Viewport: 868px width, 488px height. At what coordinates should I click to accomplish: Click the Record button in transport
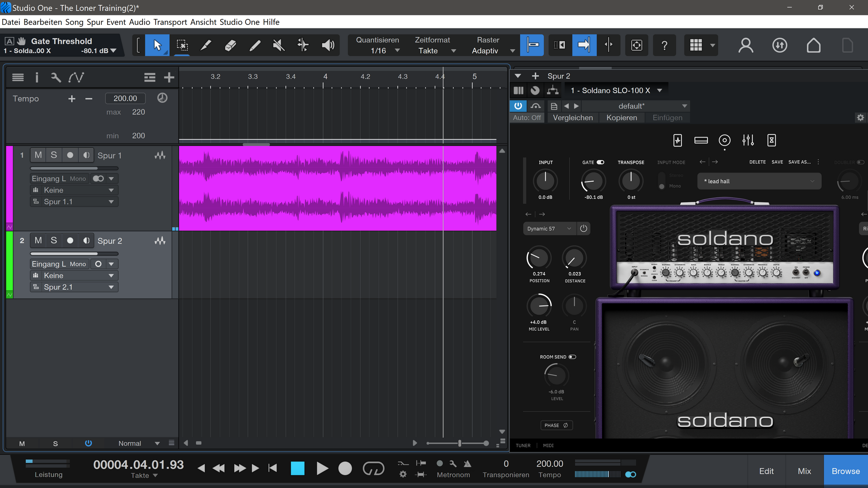(x=345, y=469)
